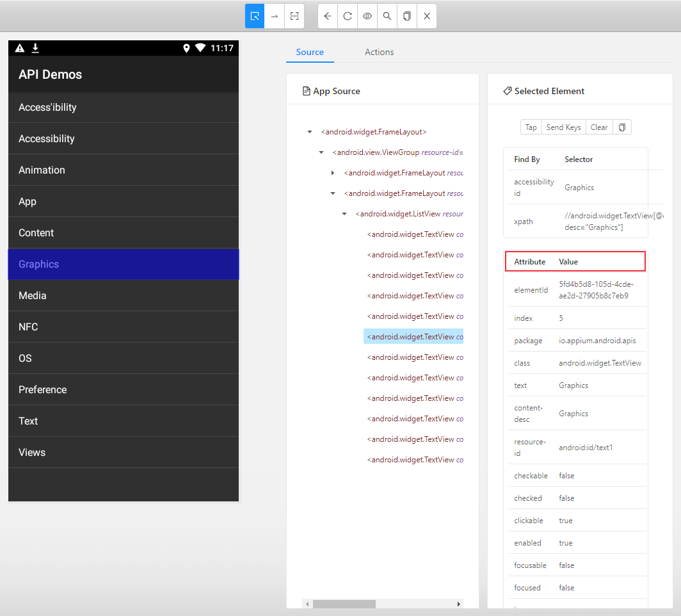Activate the Select Elements inspector mode

[x=255, y=16]
